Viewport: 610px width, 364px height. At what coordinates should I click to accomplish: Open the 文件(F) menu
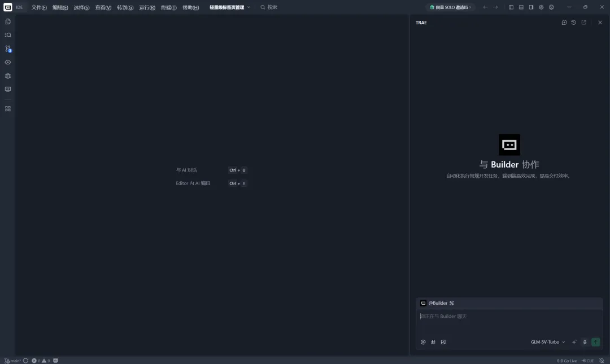pyautogui.click(x=39, y=7)
